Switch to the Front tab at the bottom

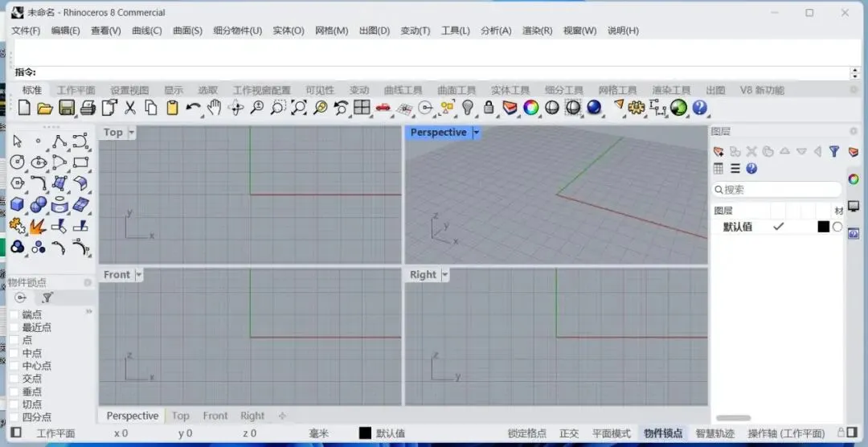point(215,416)
